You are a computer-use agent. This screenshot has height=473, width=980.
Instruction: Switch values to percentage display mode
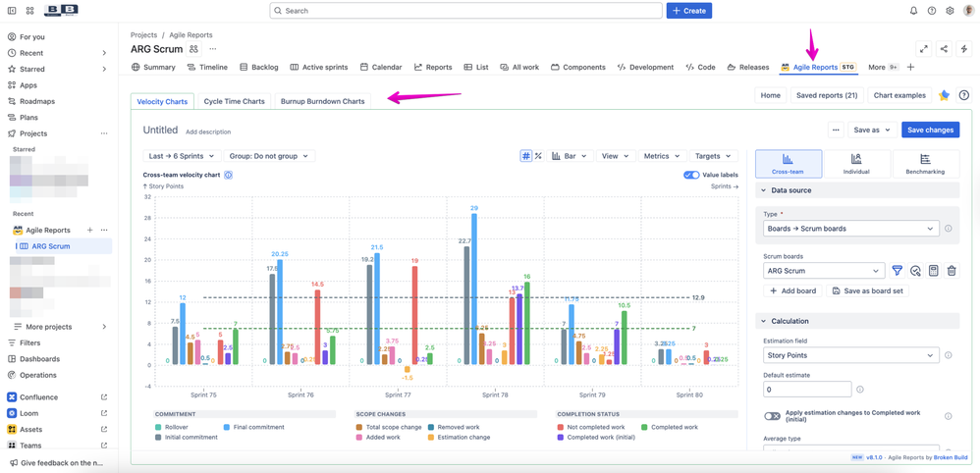[x=538, y=156]
